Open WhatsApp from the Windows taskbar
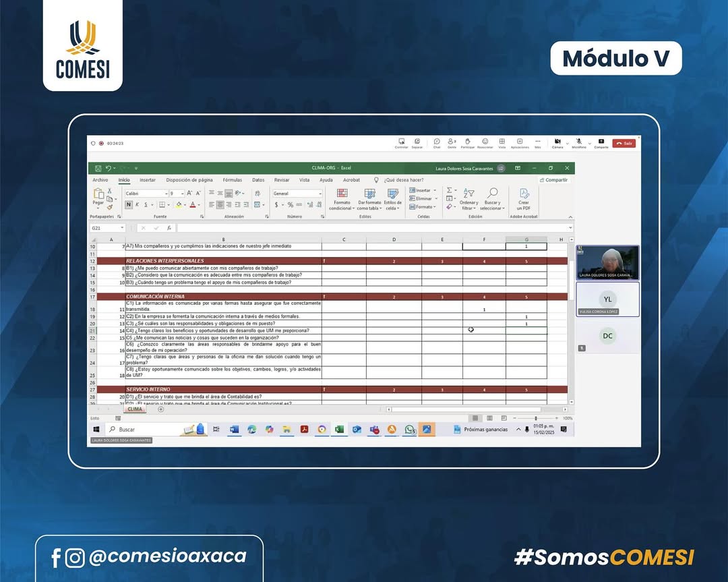The image size is (728, 582). [409, 430]
